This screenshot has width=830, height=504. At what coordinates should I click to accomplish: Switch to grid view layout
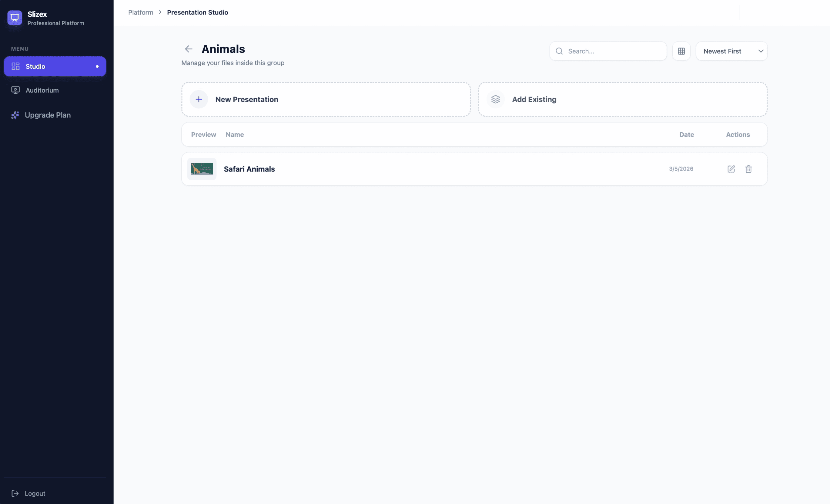[681, 51]
